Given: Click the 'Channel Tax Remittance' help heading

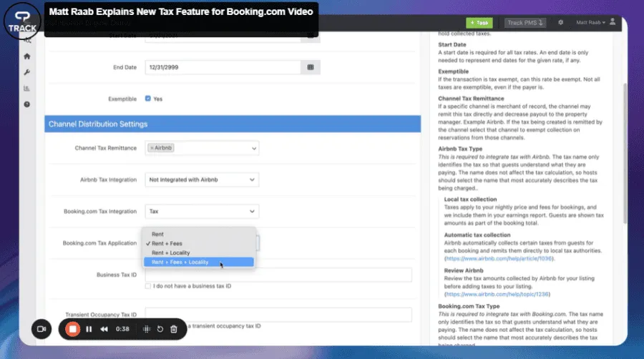Looking at the screenshot, I should point(471,99).
